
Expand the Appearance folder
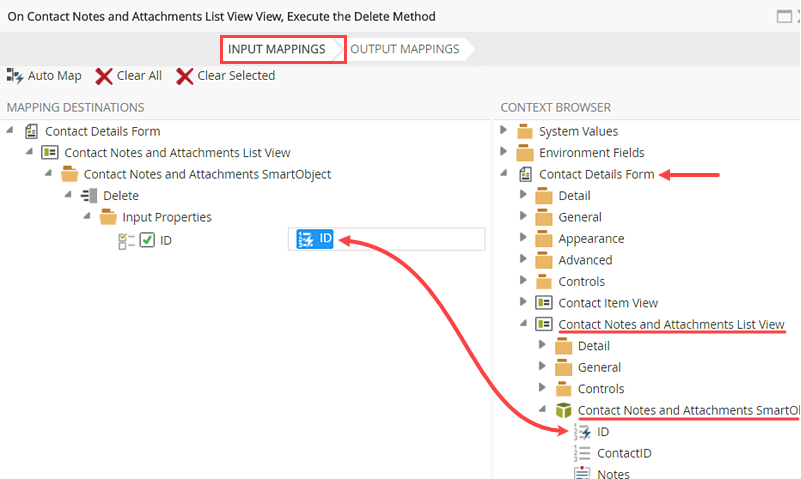[x=523, y=239]
